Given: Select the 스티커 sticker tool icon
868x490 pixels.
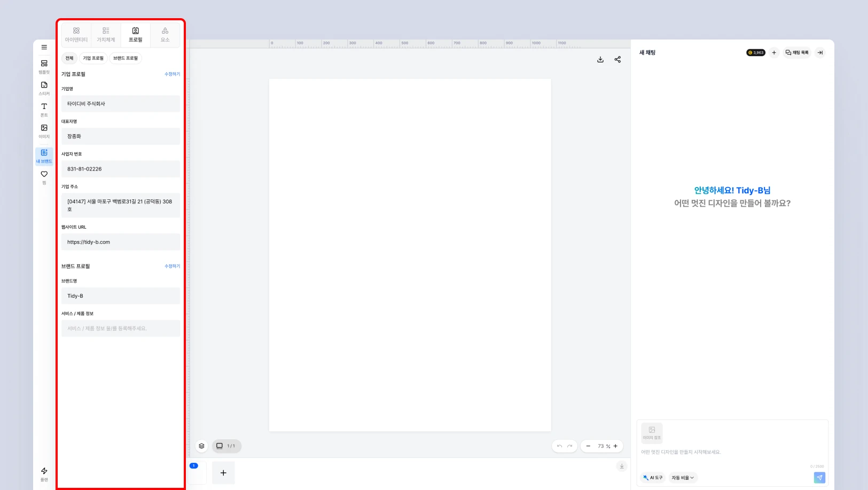Looking at the screenshot, I should pyautogui.click(x=44, y=88).
